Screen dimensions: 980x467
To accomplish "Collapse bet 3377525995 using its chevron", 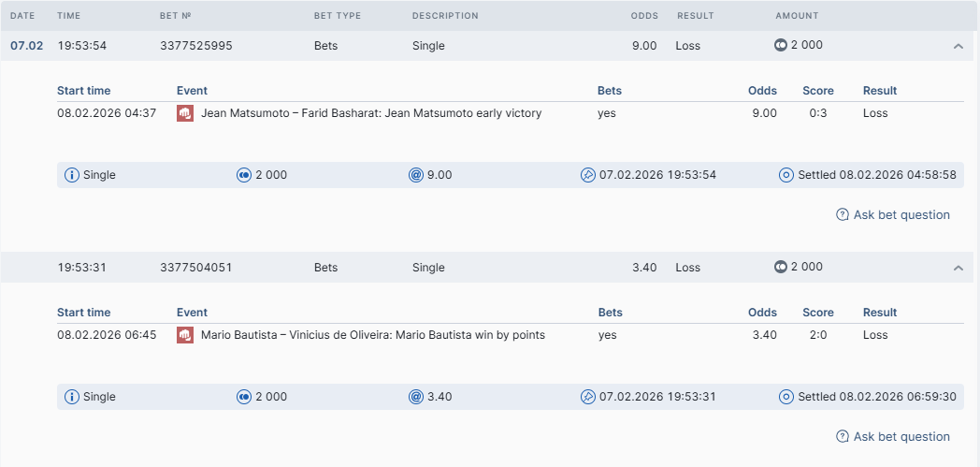I will point(958,46).
